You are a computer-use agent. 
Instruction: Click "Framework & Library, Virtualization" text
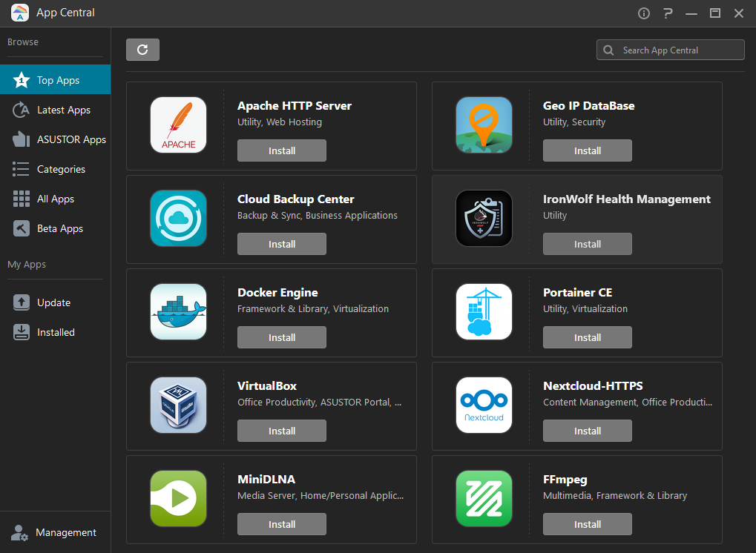[x=313, y=309]
